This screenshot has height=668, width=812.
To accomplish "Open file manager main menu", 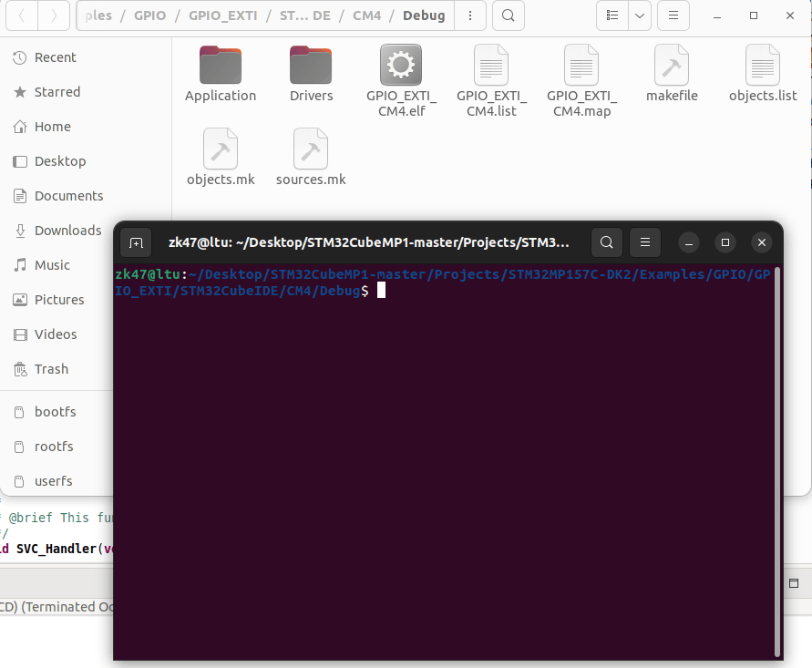I will coord(673,15).
